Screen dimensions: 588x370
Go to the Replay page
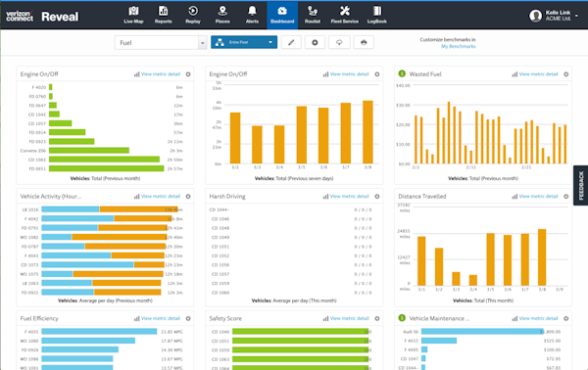(193, 15)
